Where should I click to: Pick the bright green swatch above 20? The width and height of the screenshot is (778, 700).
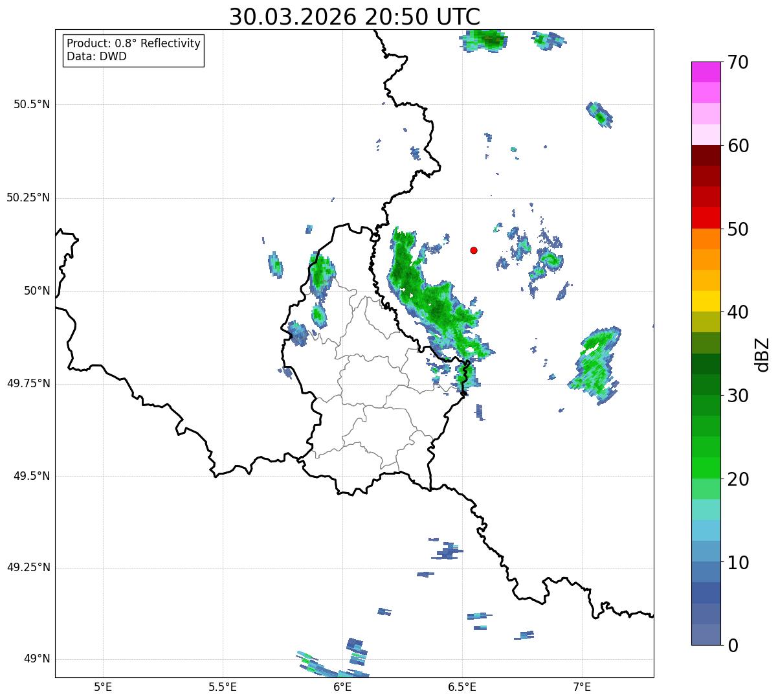click(706, 468)
